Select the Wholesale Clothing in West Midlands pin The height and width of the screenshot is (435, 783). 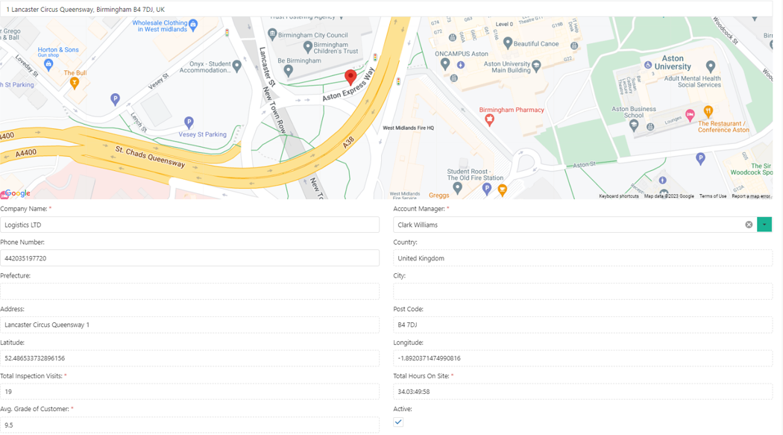tap(193, 24)
